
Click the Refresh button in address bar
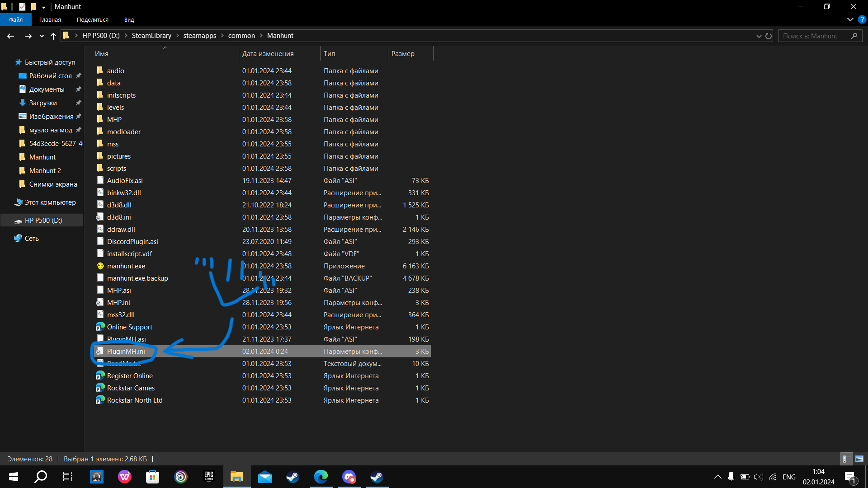769,36
